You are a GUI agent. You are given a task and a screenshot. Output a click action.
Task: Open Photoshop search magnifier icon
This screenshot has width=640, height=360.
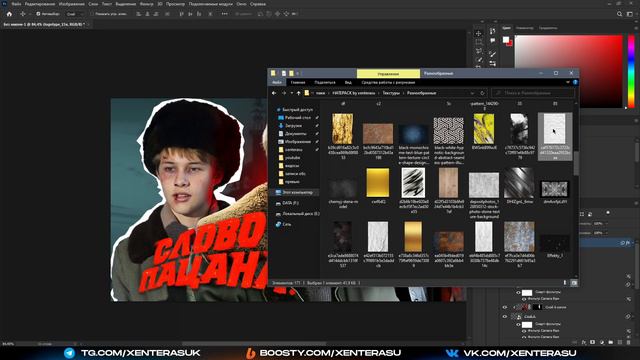[x=620, y=14]
